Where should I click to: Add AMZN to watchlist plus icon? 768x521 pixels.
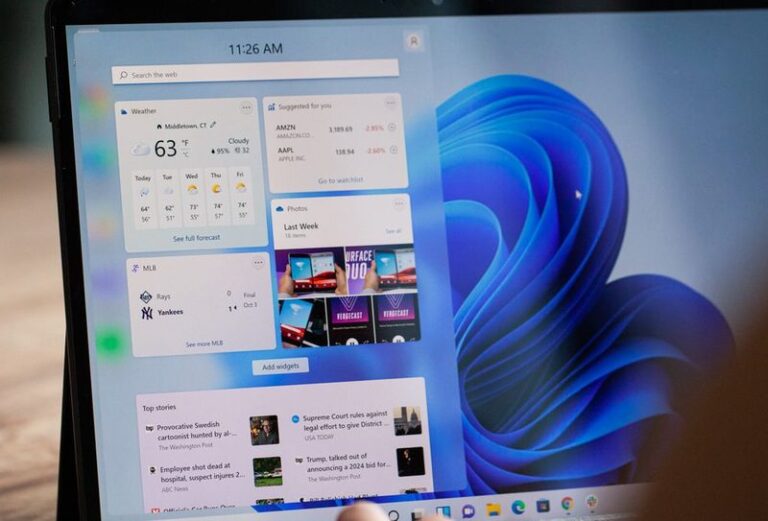click(392, 127)
